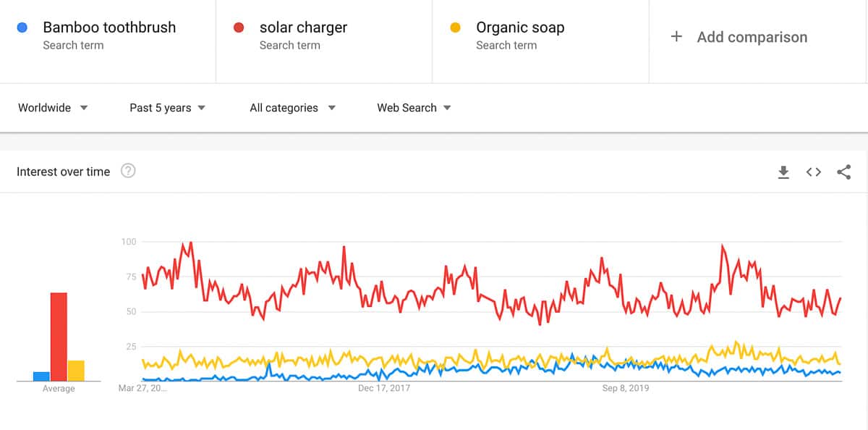Edit the solar charger search term

[304, 28]
